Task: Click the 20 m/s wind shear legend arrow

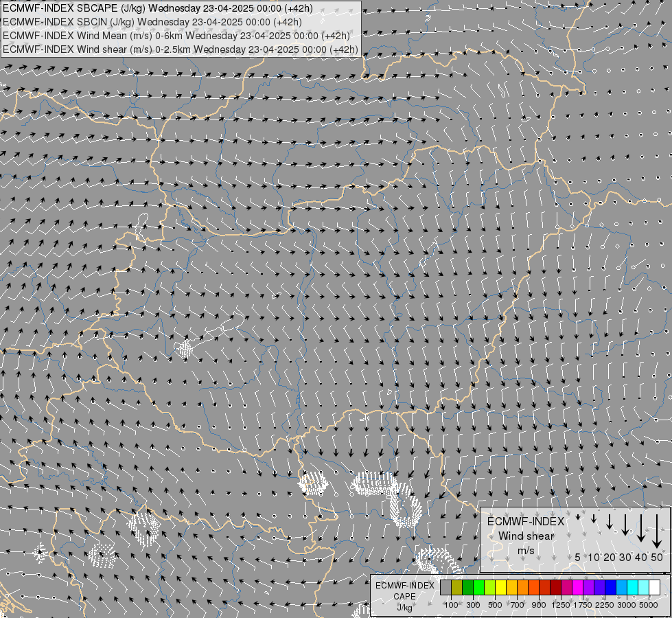Action: (610, 521)
